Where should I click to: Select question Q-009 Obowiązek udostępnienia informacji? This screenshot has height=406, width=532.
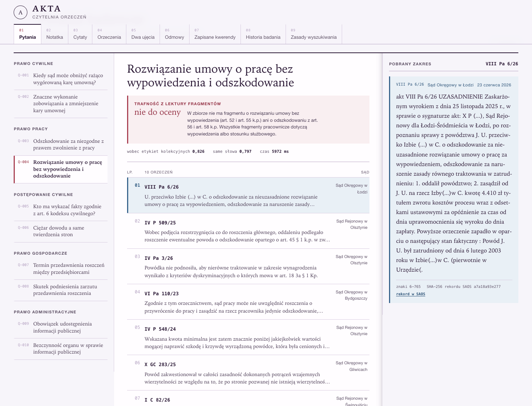61,327
